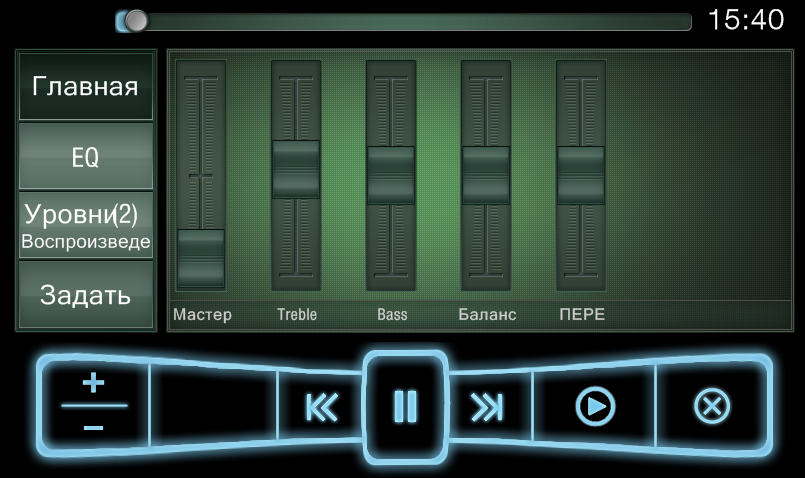Select the Уровни(2) Воспроизведе tab

tap(85, 226)
